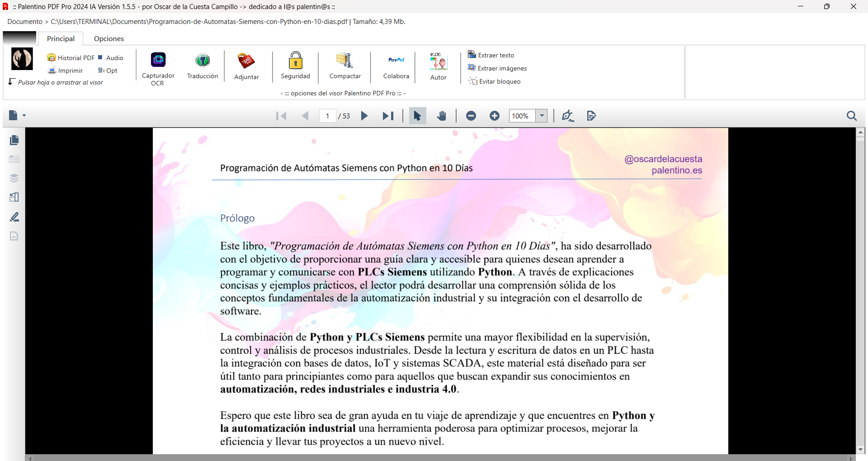Open the Autor blog icon

[438, 61]
